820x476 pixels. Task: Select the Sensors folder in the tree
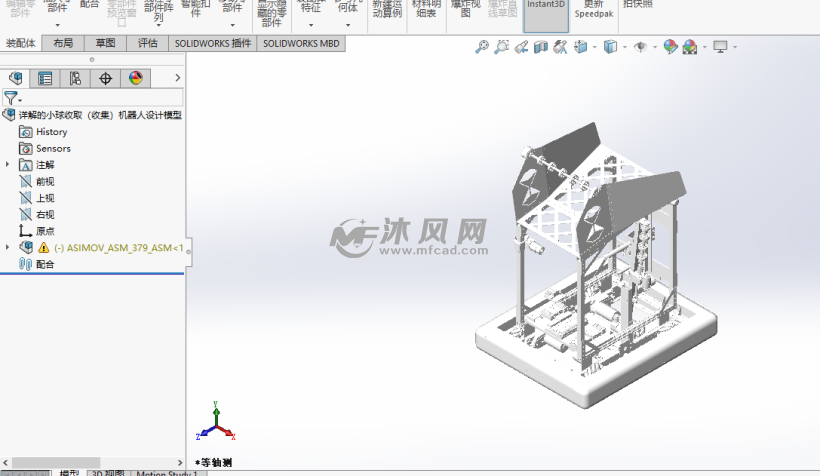[x=53, y=149]
